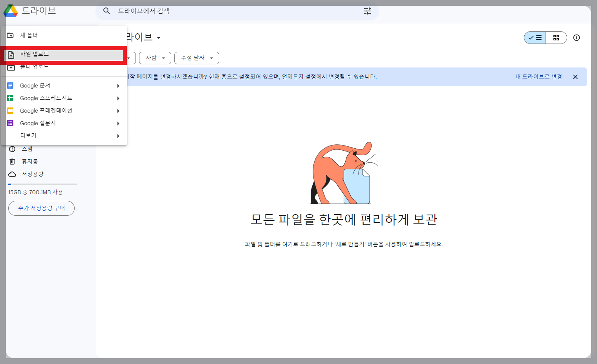
Task: Click 추가 저장용량 구매 button
Action: [x=41, y=208]
